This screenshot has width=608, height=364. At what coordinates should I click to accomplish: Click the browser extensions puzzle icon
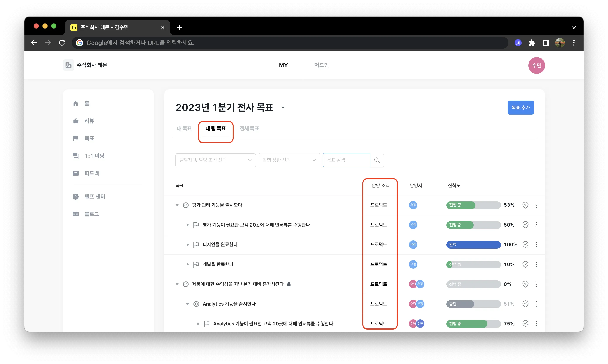pyautogui.click(x=532, y=43)
